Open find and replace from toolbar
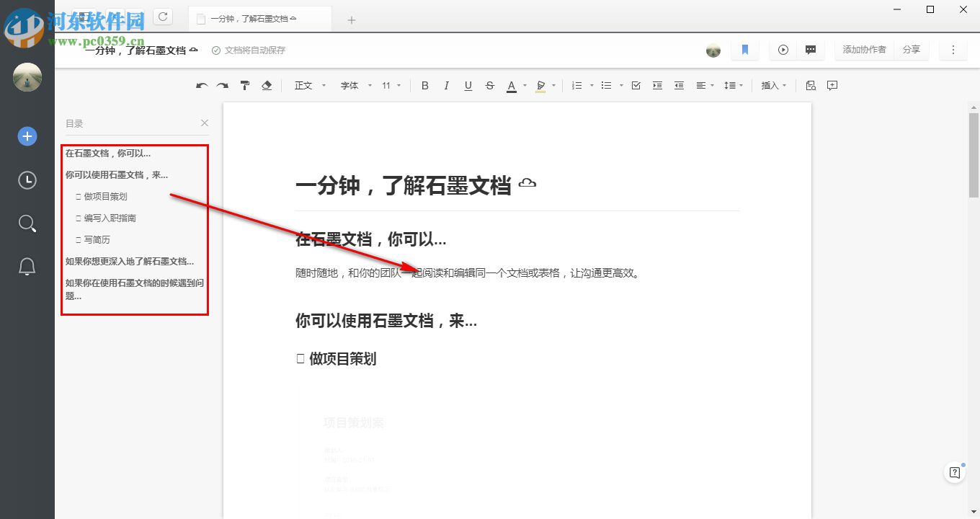The image size is (980, 519). pyautogui.click(x=811, y=86)
